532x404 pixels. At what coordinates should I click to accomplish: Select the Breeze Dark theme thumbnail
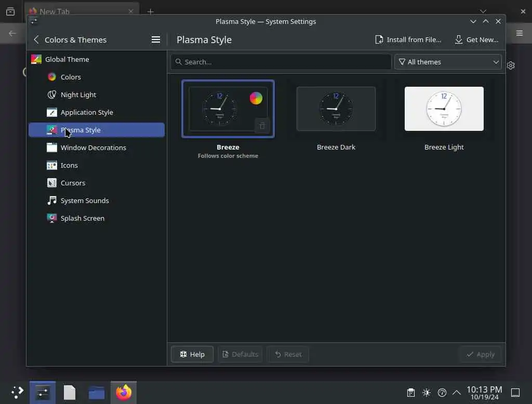[x=336, y=109]
